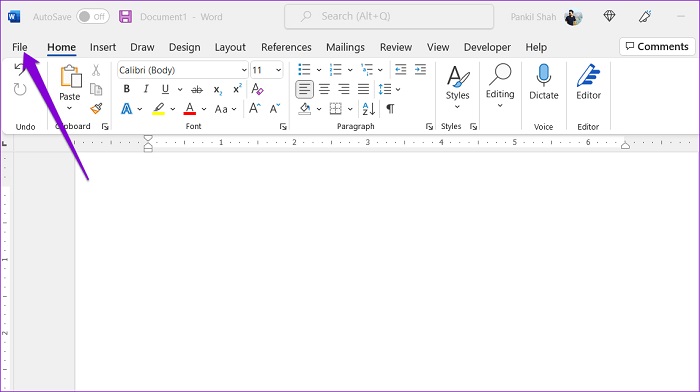700x392 pixels.
Task: Apply subscript formatting
Action: [217, 90]
